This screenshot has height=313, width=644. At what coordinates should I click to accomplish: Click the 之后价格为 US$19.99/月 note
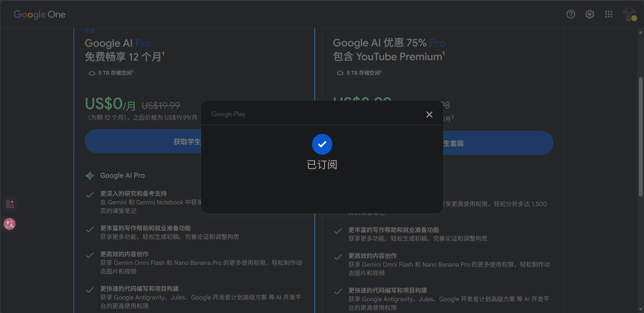pos(165,118)
